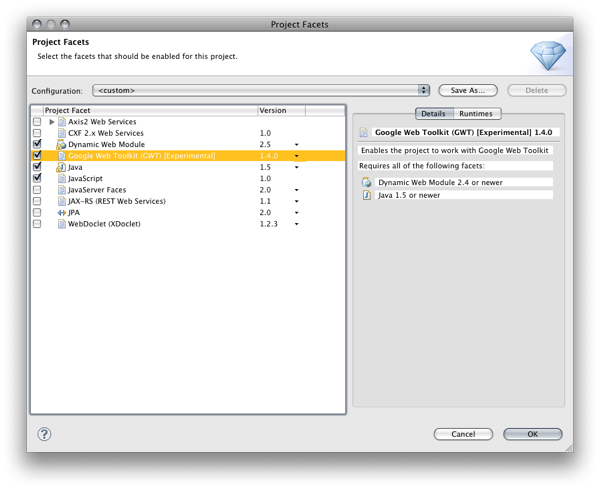Click the WebDoclet (XDoclet) facet icon
This screenshot has width=600, height=489.
point(62,224)
